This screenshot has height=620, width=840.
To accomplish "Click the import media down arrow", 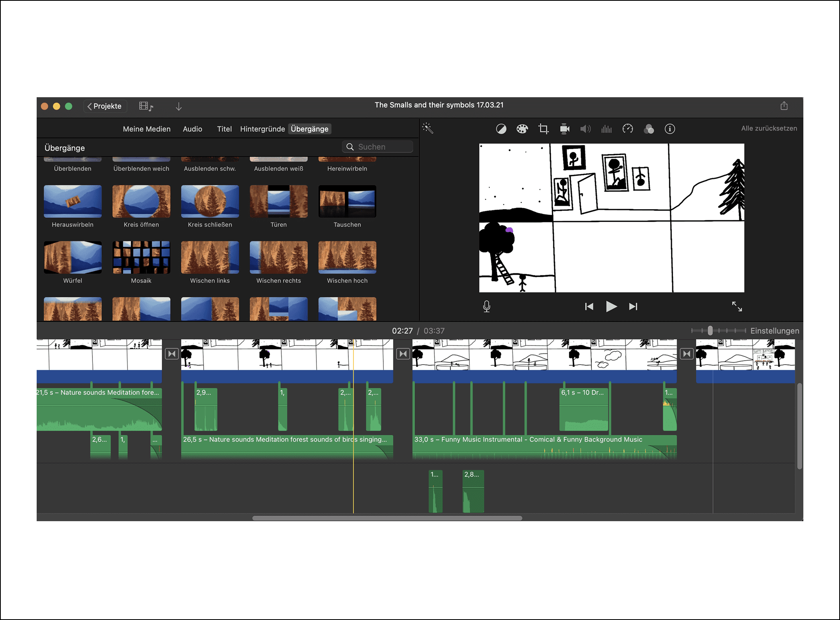I will point(179,106).
